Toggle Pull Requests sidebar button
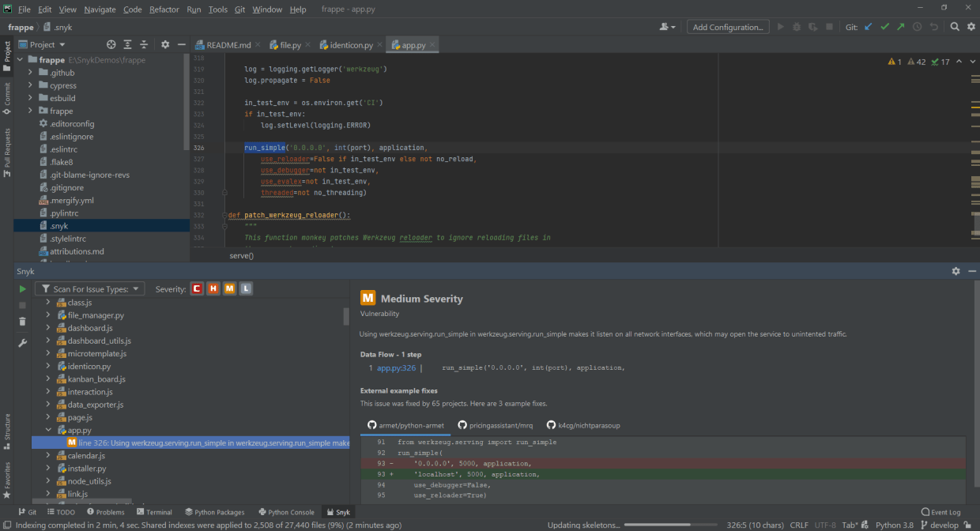 (6, 152)
